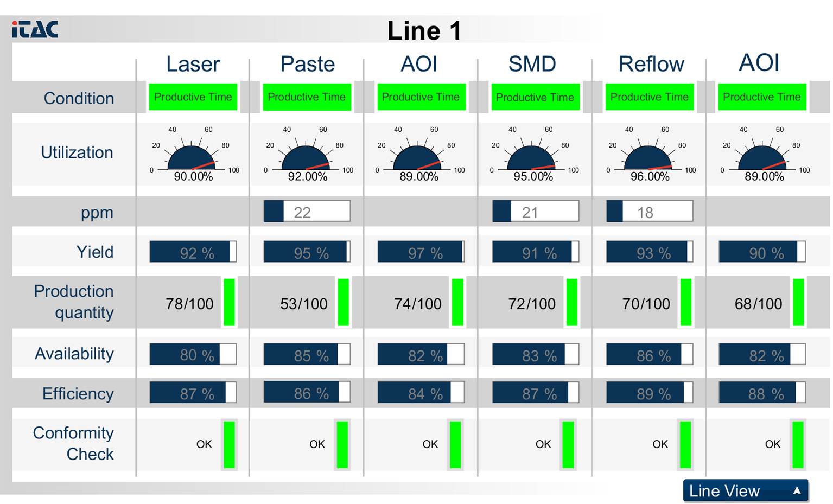Select the Reflow column header
This screenshot has width=833, height=504.
coord(651,64)
